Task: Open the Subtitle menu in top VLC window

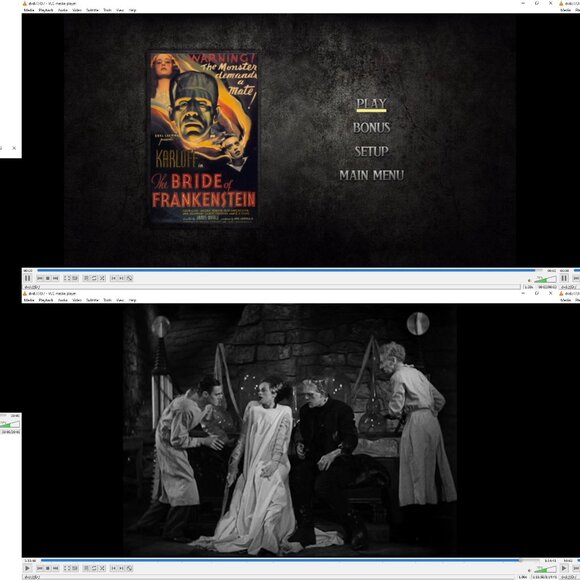Action: [x=92, y=10]
